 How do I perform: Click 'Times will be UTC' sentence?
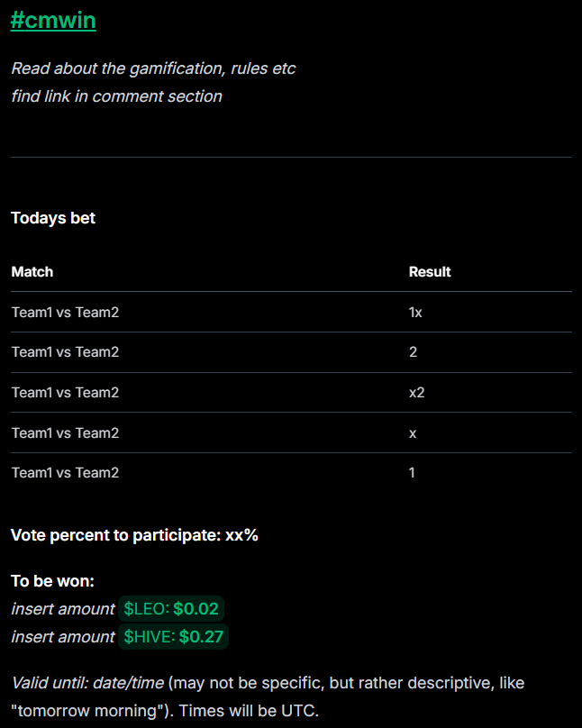tap(249, 711)
